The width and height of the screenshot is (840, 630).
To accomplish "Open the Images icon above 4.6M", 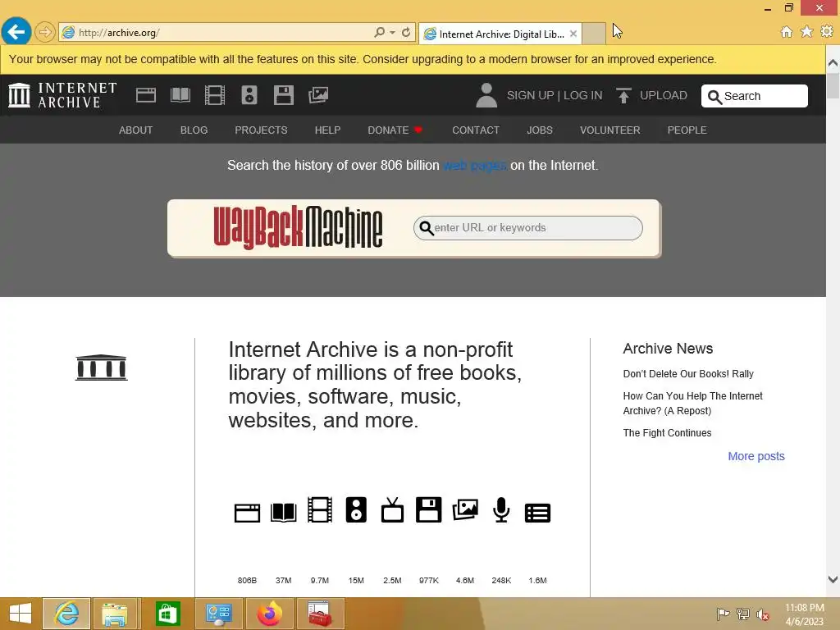I will point(465,509).
